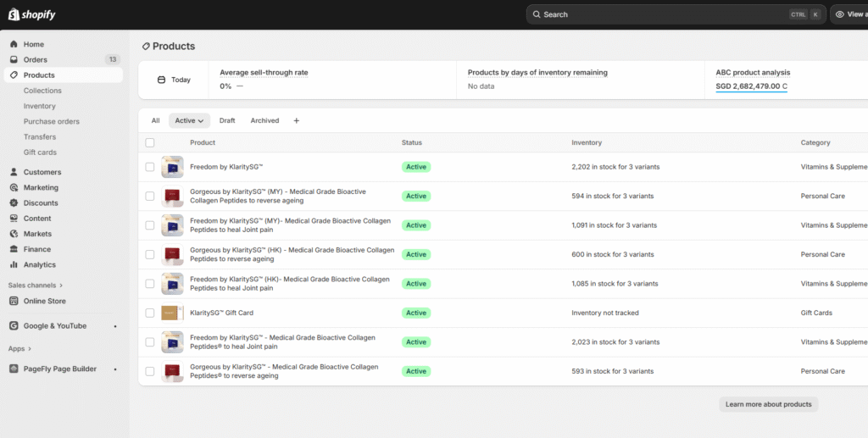Tick the select-all products checkbox in header

150,142
